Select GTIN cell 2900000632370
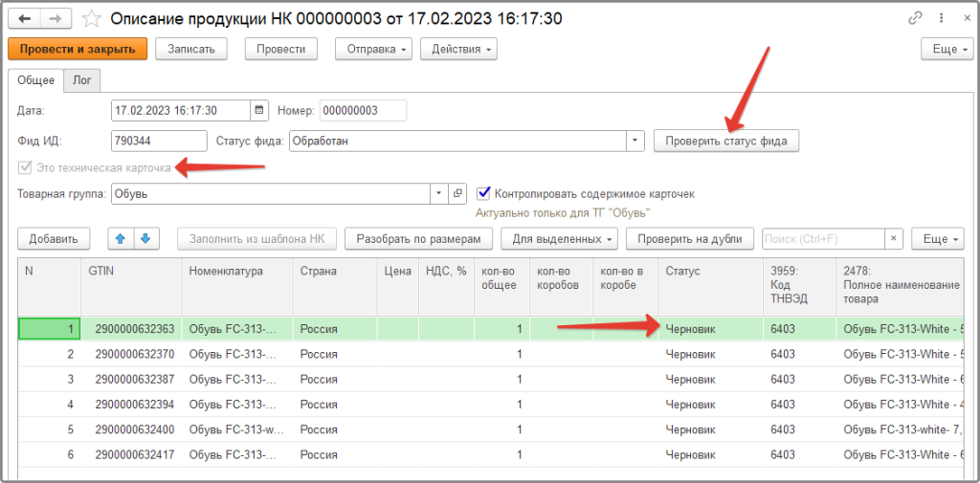The width and height of the screenshot is (980, 483). point(130,354)
